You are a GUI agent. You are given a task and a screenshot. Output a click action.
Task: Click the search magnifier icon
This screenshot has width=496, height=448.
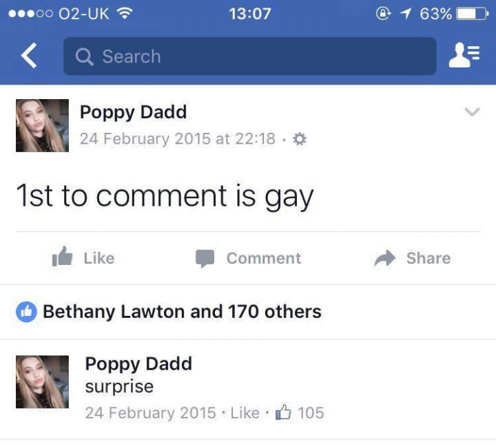[84, 56]
